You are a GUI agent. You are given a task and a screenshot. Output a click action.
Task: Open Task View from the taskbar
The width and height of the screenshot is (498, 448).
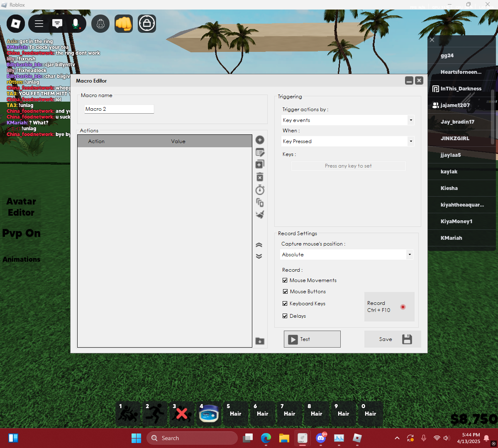click(x=248, y=438)
